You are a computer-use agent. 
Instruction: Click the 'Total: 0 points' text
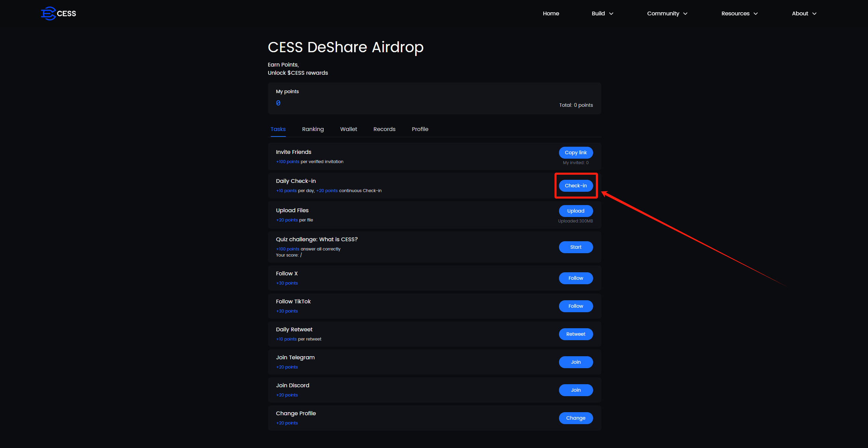(576, 105)
